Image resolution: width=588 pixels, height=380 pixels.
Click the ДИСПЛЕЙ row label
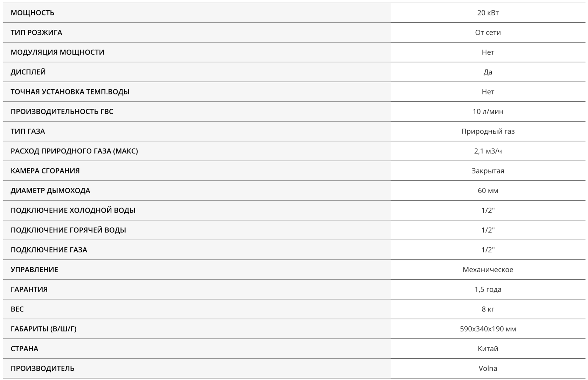pos(28,72)
